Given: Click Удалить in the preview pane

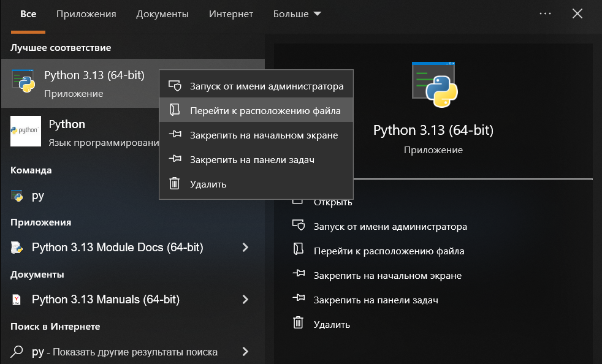Looking at the screenshot, I should 332,325.
